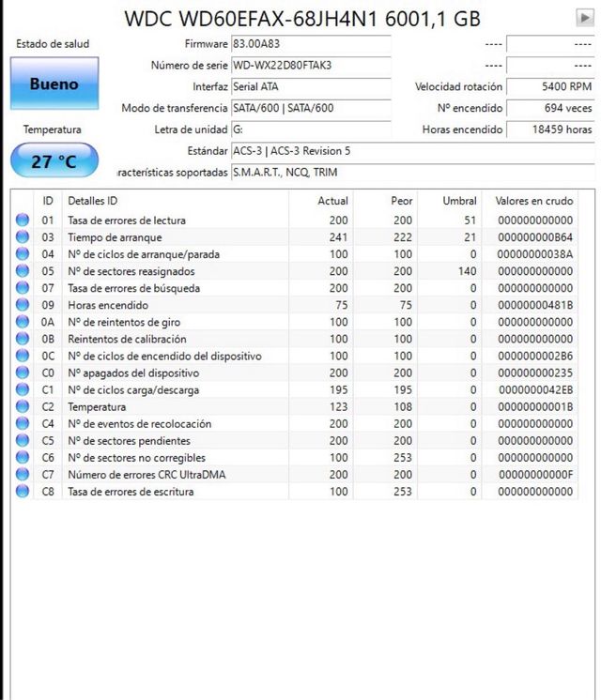Click status orb for Nº de sectores pendientes
The height and width of the screenshot is (700, 601).
(23, 441)
